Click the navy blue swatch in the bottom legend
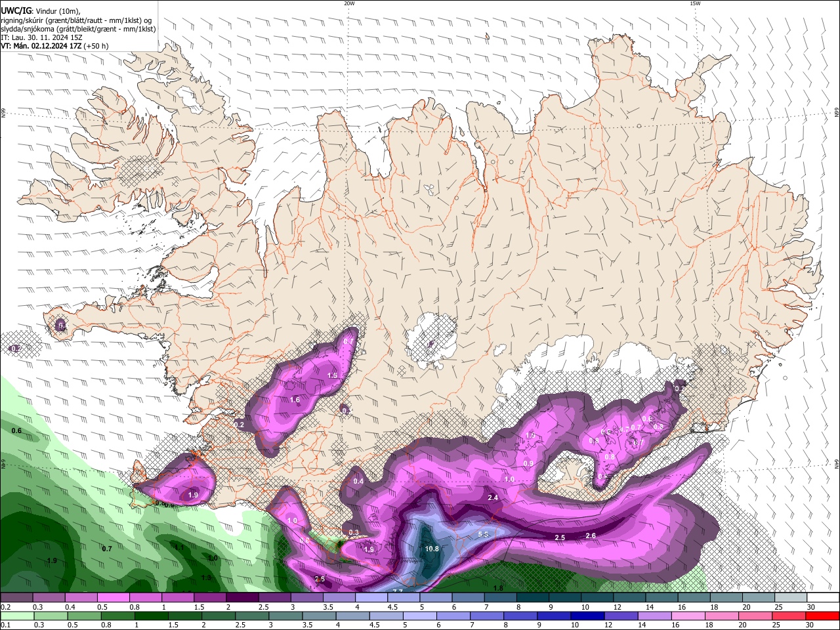Image resolution: width=840 pixels, height=630 pixels. coord(587,616)
